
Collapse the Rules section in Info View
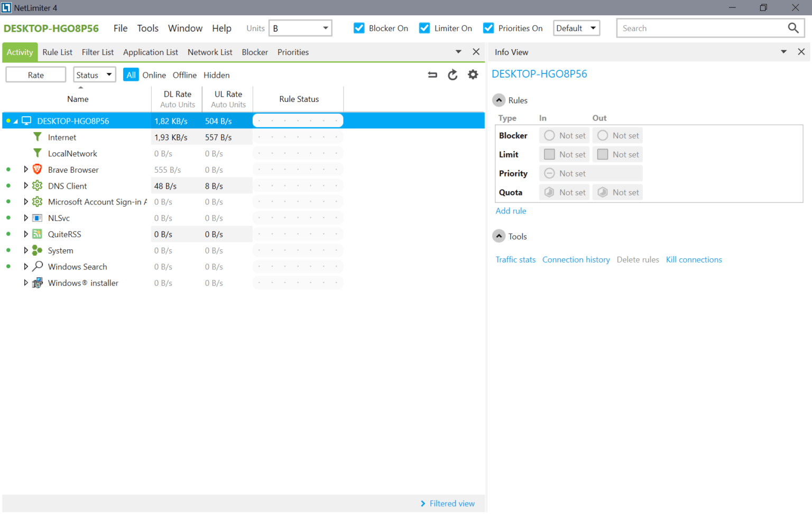(x=499, y=100)
